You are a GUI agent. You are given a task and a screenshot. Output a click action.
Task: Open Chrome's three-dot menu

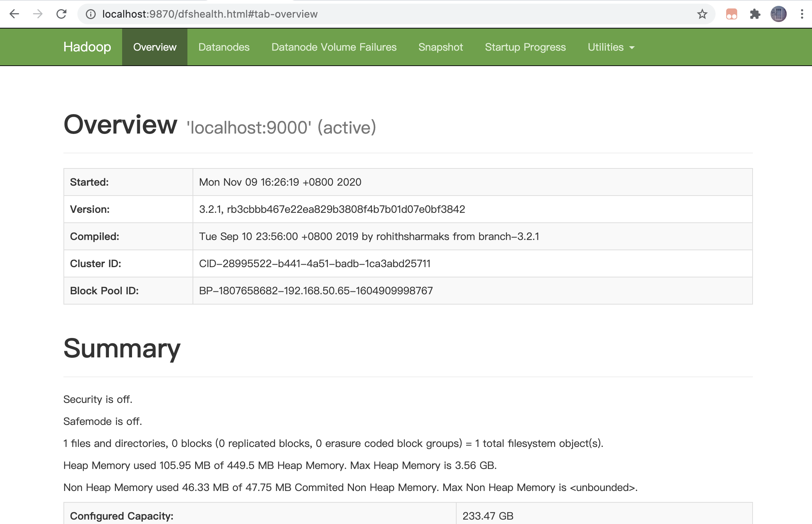(802, 14)
